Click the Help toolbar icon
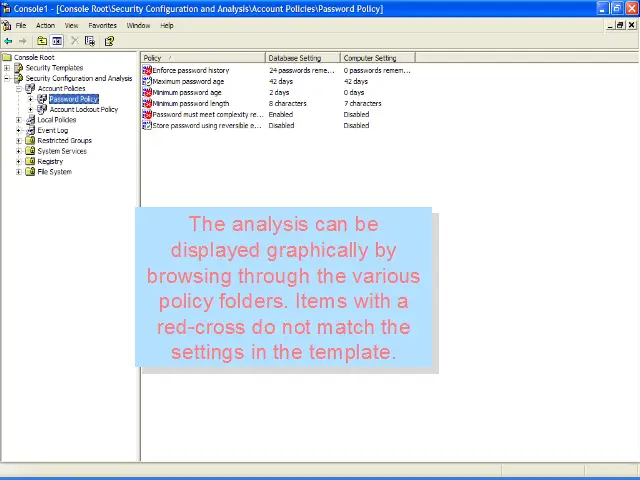 click(109, 41)
